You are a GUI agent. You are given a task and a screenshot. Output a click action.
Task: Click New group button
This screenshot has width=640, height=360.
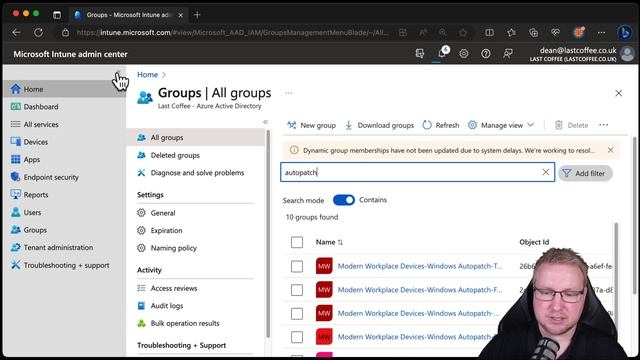(x=311, y=125)
